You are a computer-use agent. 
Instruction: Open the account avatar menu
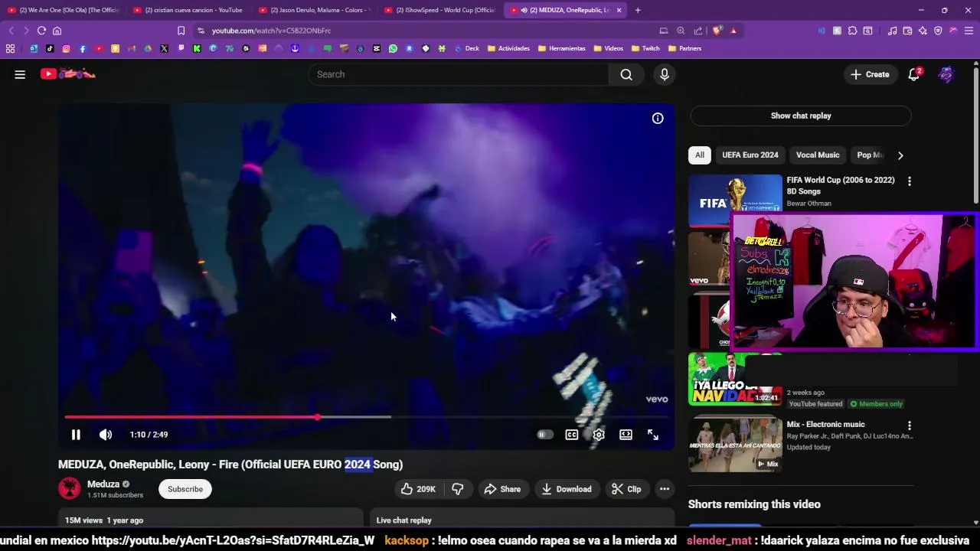[946, 74]
